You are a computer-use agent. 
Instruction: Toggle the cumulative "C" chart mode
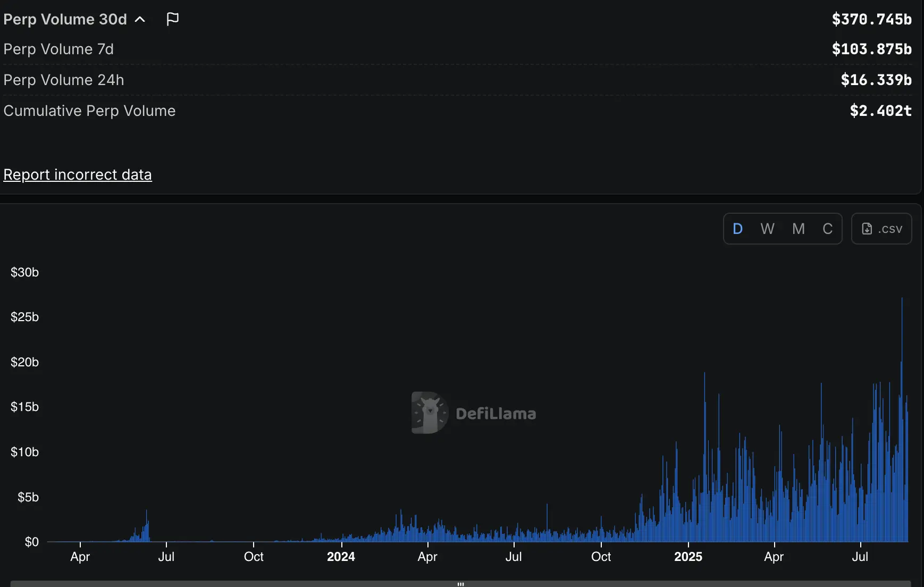click(828, 228)
